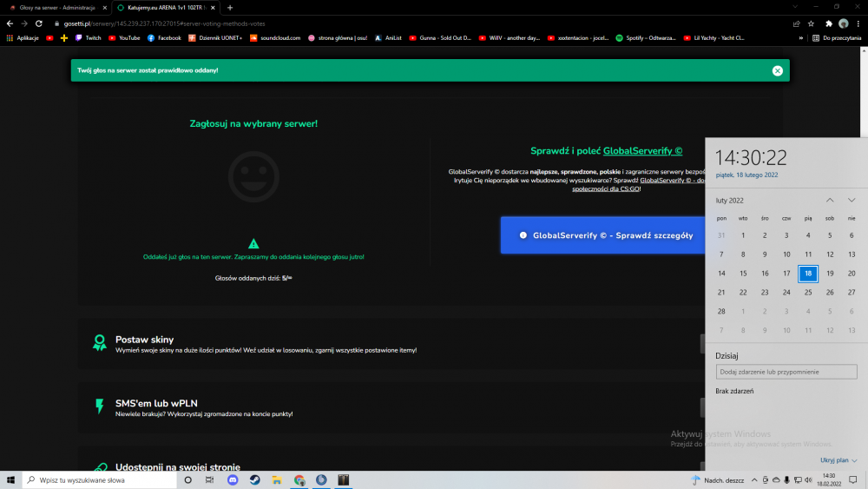Click GlobalServerify © heading link
Image resolution: width=868 pixels, height=489 pixels.
pyautogui.click(x=642, y=150)
